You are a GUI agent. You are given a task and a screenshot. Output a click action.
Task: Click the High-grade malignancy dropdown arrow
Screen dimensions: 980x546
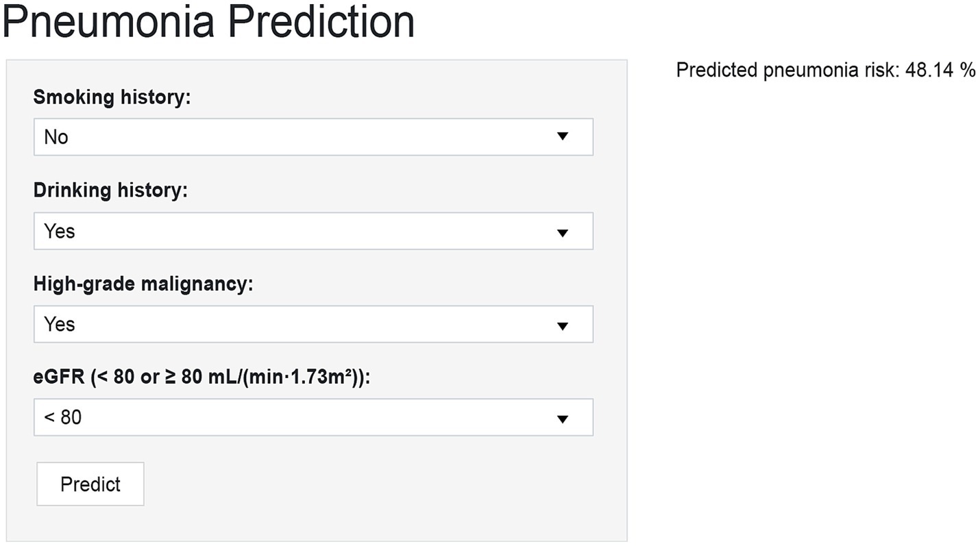(563, 325)
